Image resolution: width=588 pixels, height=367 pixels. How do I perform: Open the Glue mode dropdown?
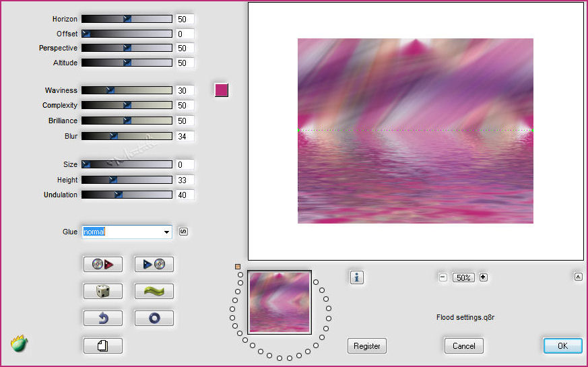click(166, 232)
